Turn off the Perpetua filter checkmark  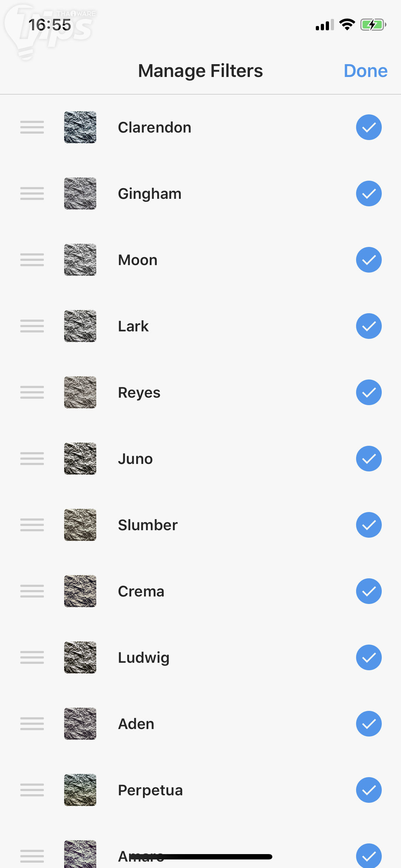coord(369,790)
